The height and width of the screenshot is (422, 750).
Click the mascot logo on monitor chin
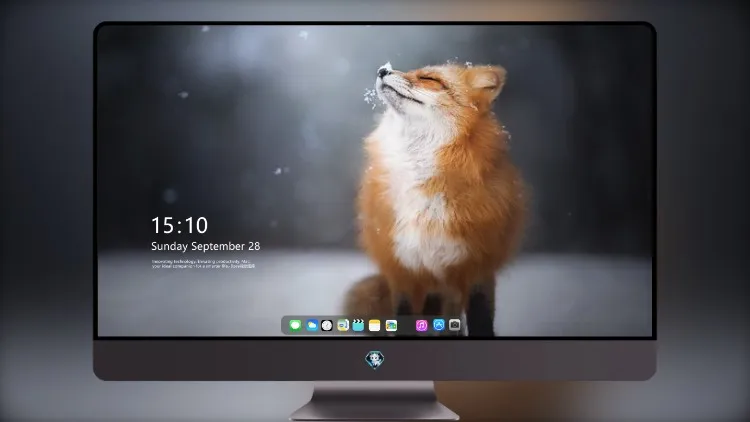tap(375, 359)
